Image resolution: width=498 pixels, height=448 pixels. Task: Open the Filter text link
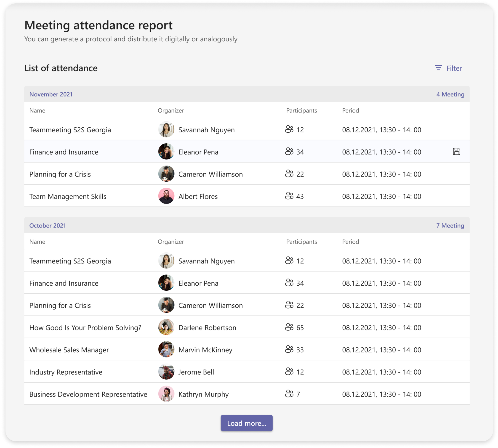click(454, 68)
